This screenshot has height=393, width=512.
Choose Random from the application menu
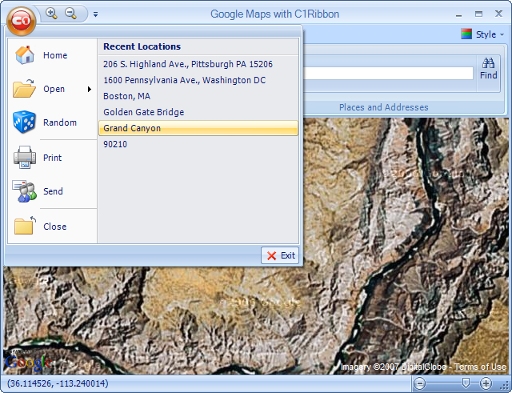click(52, 122)
